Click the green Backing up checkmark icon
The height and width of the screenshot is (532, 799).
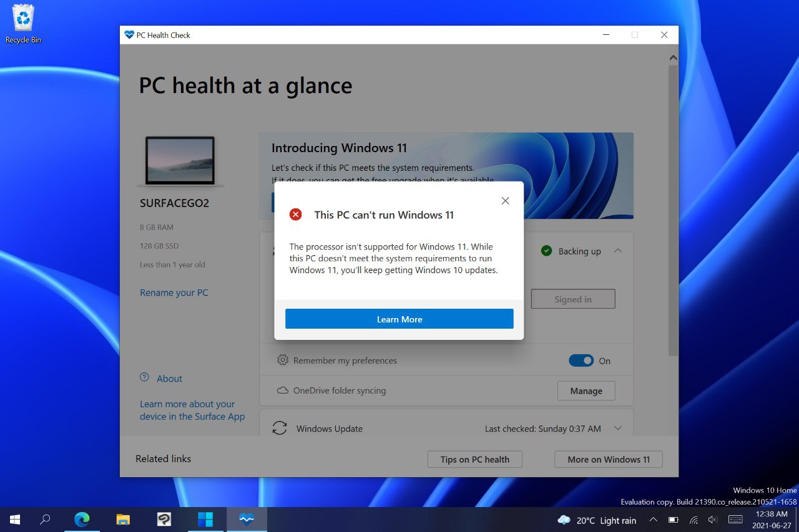(x=547, y=251)
